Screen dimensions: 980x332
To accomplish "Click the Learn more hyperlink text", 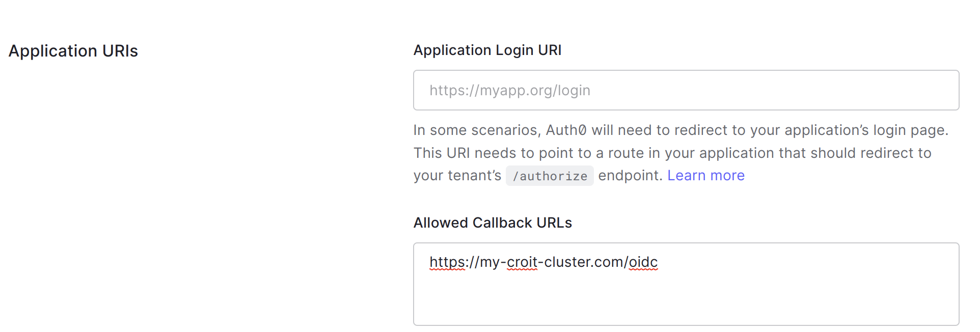I will point(705,175).
